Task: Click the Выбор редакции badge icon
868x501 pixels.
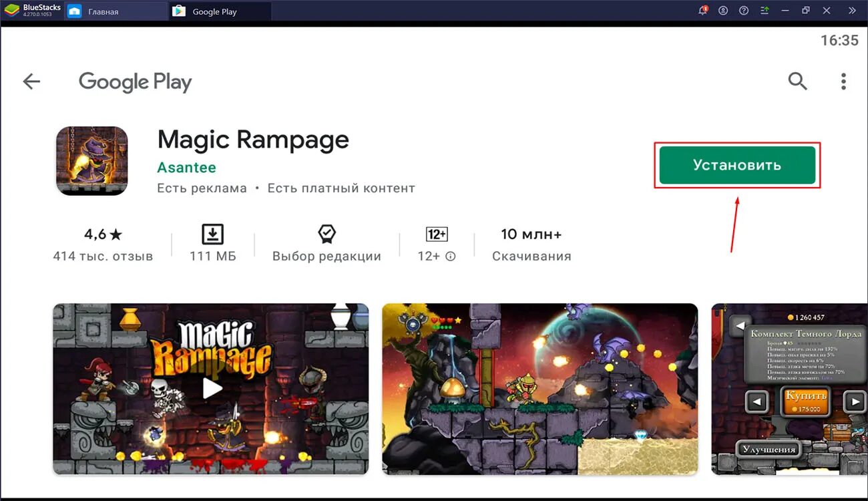Action: (x=327, y=234)
